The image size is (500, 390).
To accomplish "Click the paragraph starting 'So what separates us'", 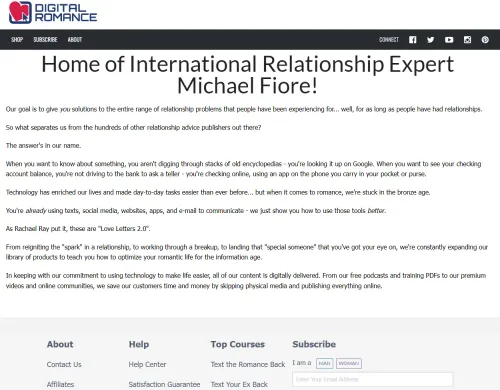I will (x=133, y=127).
